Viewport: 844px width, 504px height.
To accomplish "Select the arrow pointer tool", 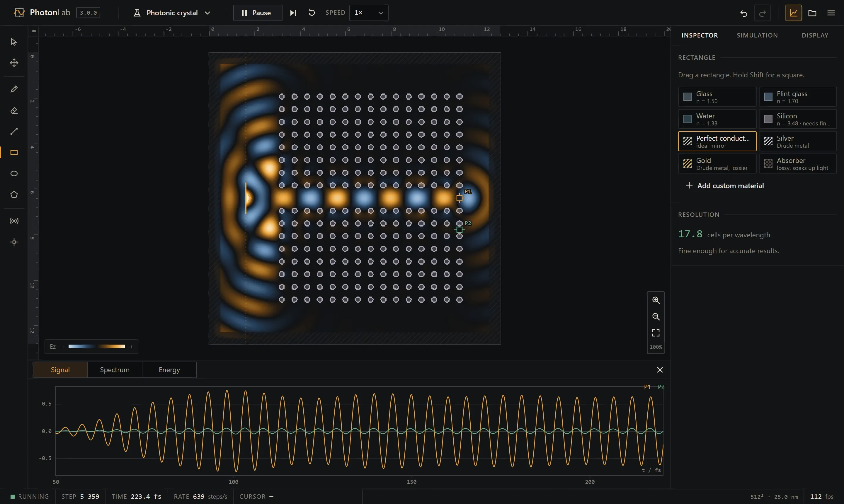I will tap(13, 42).
